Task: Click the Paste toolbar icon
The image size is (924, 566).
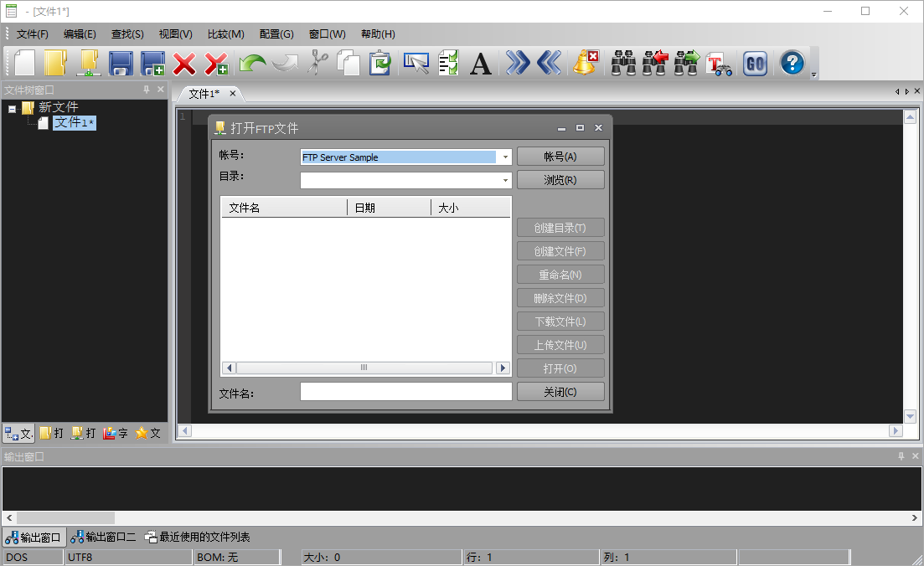Action: click(379, 63)
